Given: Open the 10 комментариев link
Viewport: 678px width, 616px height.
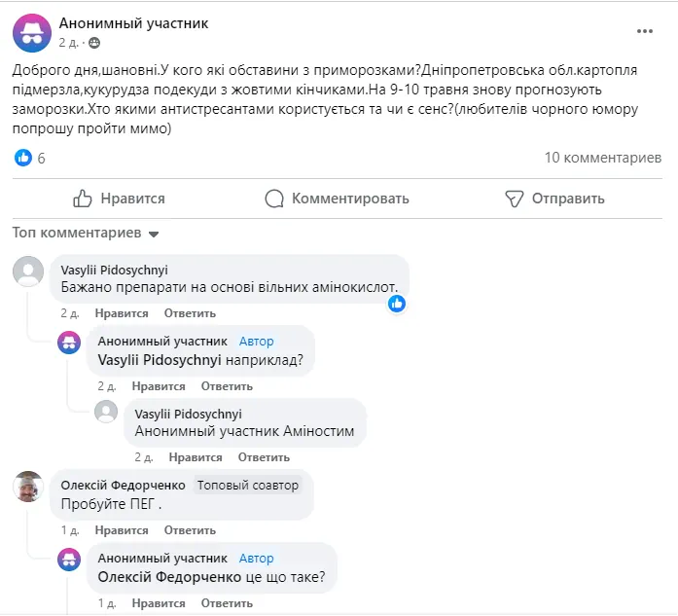Looking at the screenshot, I should point(602,158).
